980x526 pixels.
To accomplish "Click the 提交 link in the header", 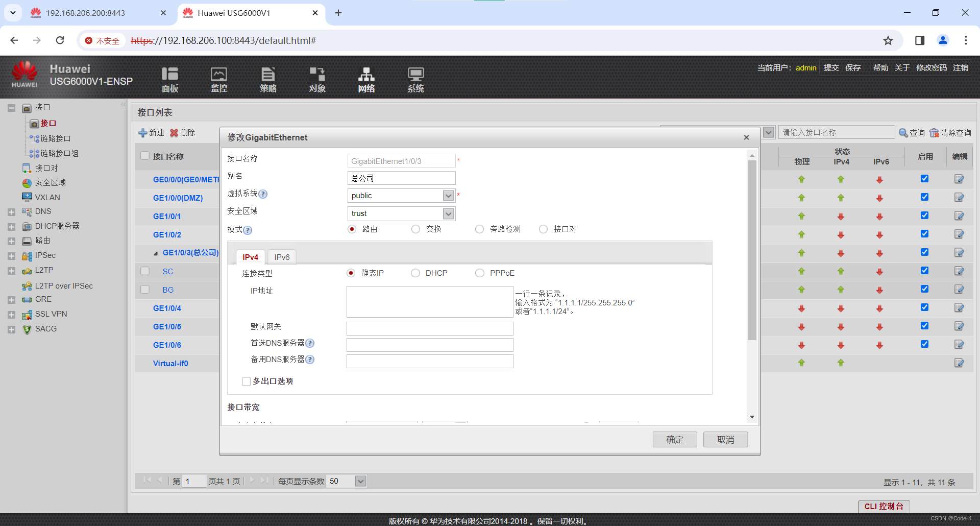I will 831,68.
